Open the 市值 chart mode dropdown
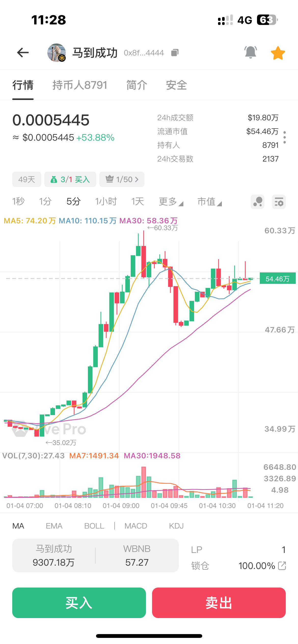Image resolution: width=298 pixels, height=644 pixels. 210,202
